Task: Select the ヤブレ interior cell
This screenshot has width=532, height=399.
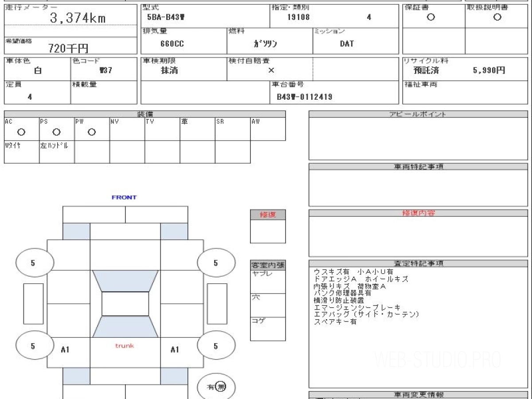Action: (268, 282)
